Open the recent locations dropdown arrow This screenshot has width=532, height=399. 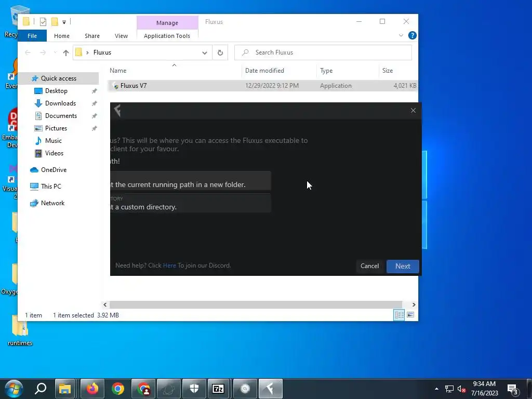click(x=55, y=52)
